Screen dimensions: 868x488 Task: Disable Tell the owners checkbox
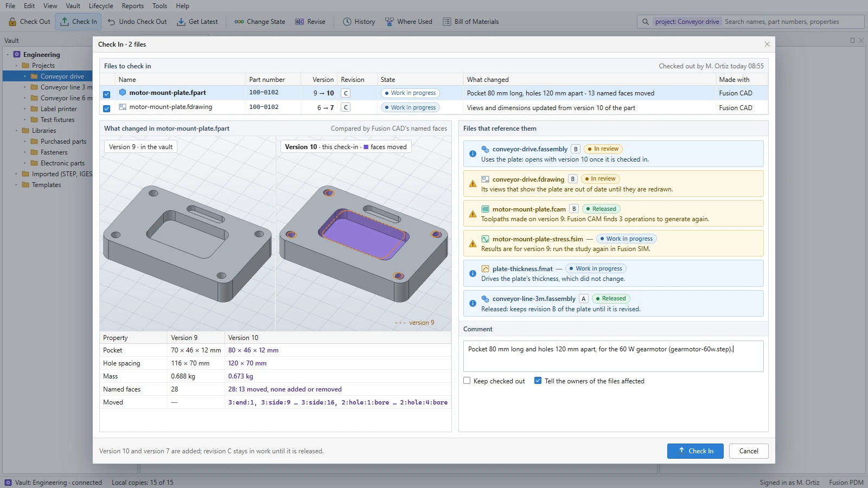[x=538, y=381]
